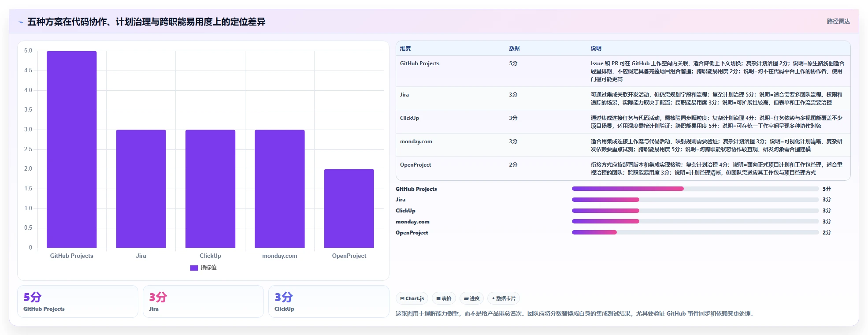Click the 进度 tag chip
Viewport: 868px width, 335px height.
tap(471, 298)
